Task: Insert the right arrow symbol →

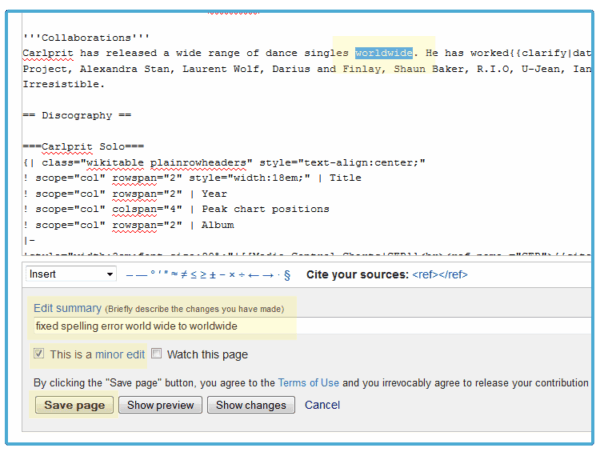Action: [x=268, y=275]
